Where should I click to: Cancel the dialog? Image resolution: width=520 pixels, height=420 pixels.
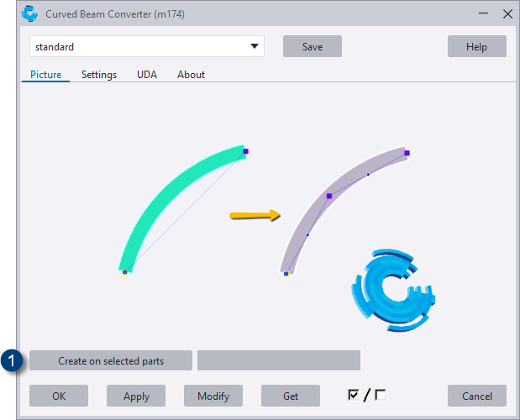click(x=476, y=396)
